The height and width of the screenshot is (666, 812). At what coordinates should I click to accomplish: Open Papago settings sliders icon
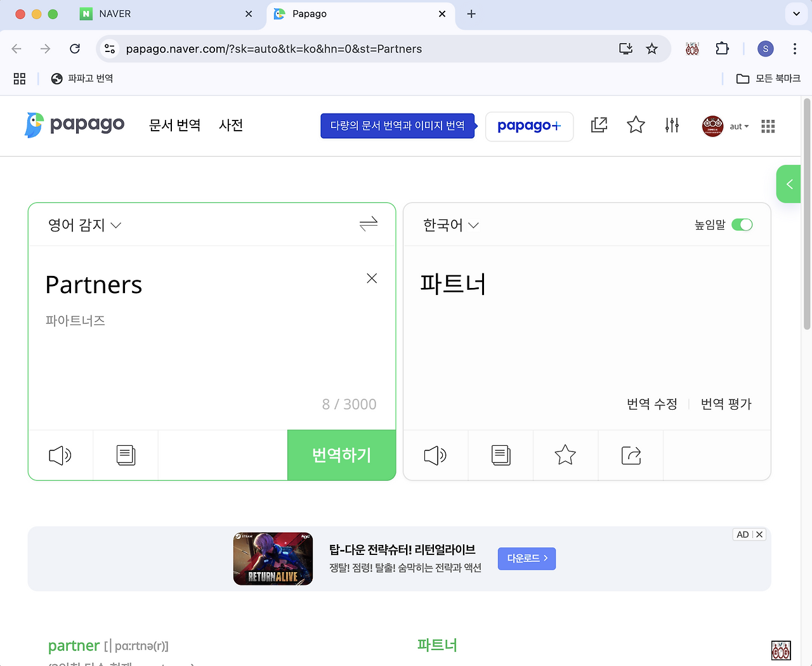(672, 126)
